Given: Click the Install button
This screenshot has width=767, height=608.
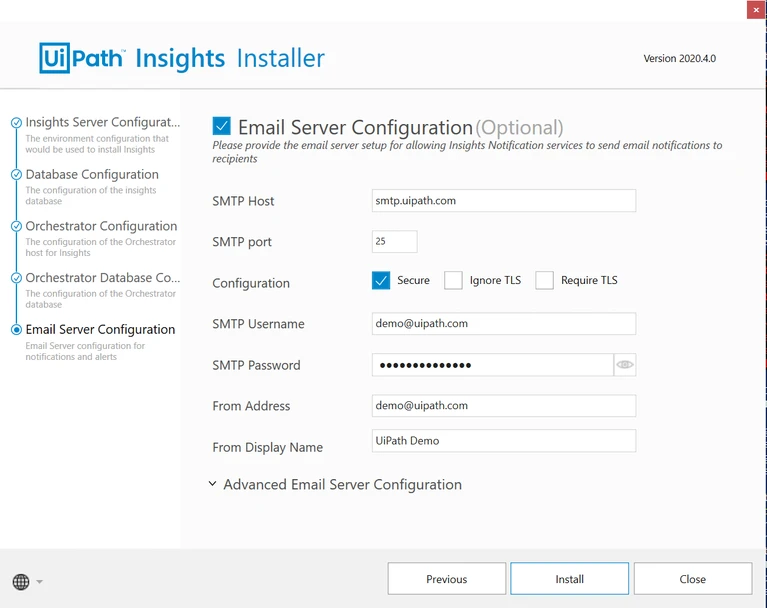Looking at the screenshot, I should click(569, 579).
